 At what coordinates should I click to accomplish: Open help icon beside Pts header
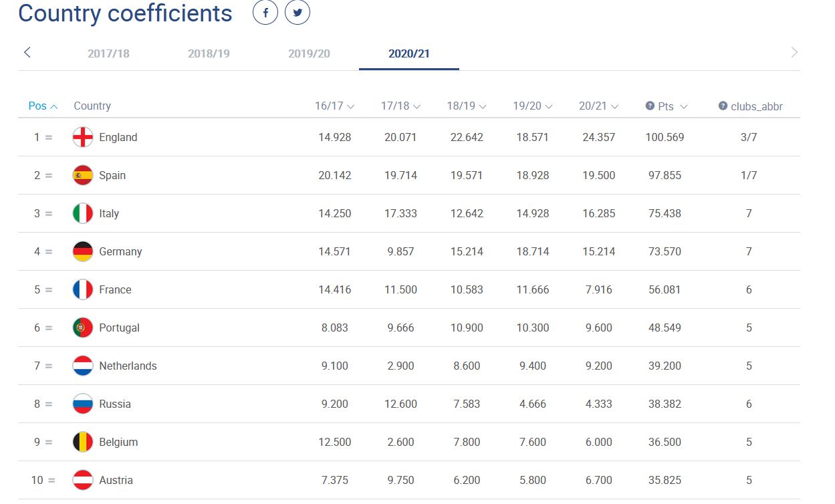[650, 106]
